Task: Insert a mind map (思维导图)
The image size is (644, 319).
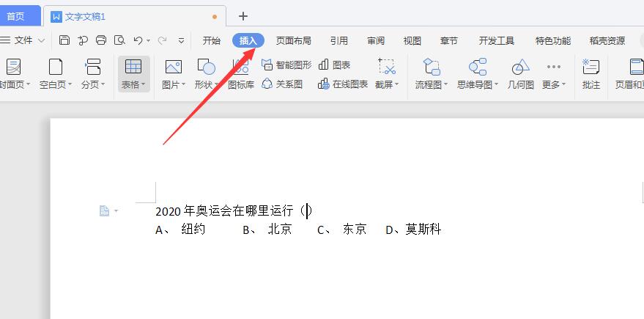Action: coord(478,73)
